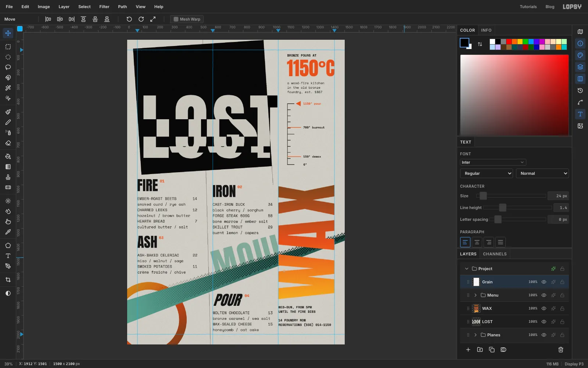
Task: Hide the Menu group layer
Action: point(544,295)
